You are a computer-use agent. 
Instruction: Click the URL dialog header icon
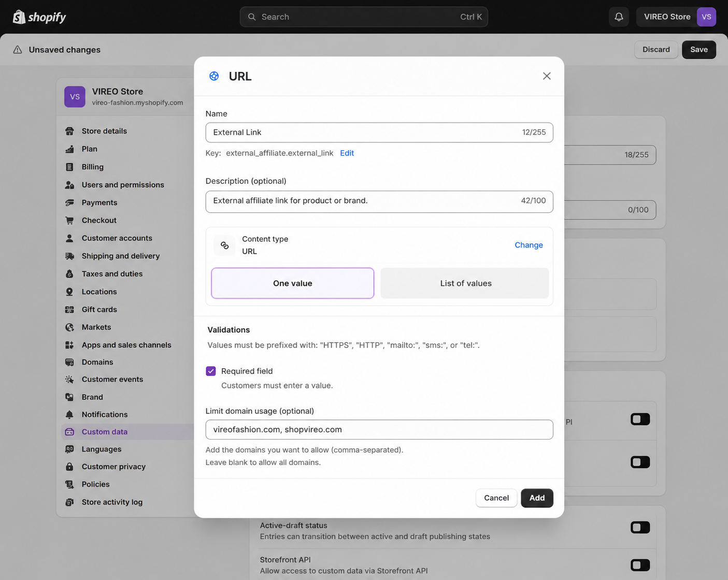click(x=214, y=76)
